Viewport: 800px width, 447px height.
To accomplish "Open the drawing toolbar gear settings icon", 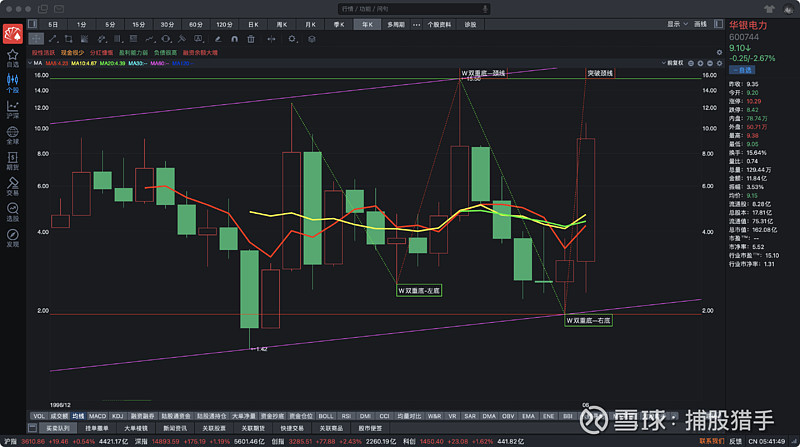I will [292, 39].
